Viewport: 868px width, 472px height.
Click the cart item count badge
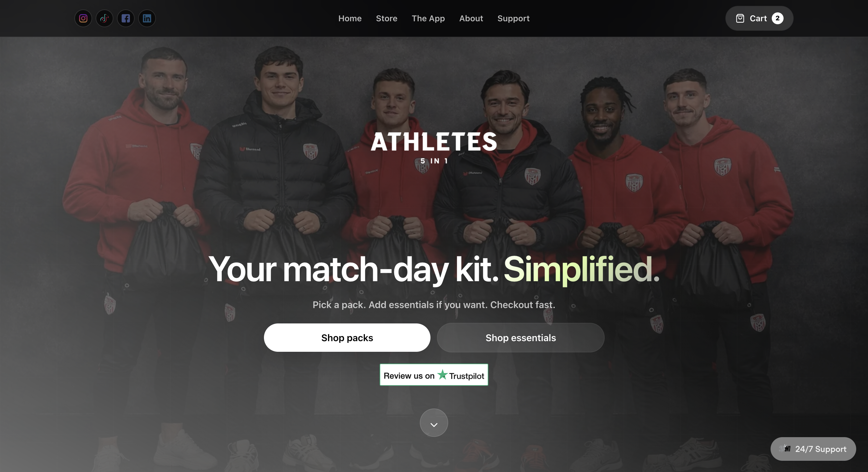coord(778,18)
